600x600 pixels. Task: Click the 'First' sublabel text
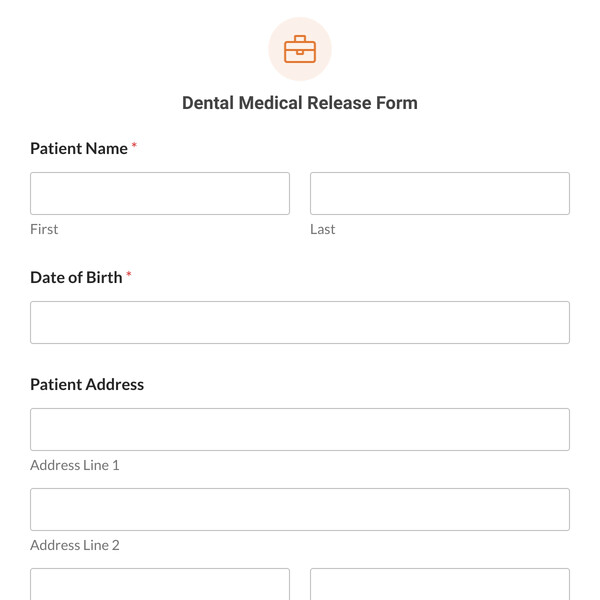click(44, 229)
